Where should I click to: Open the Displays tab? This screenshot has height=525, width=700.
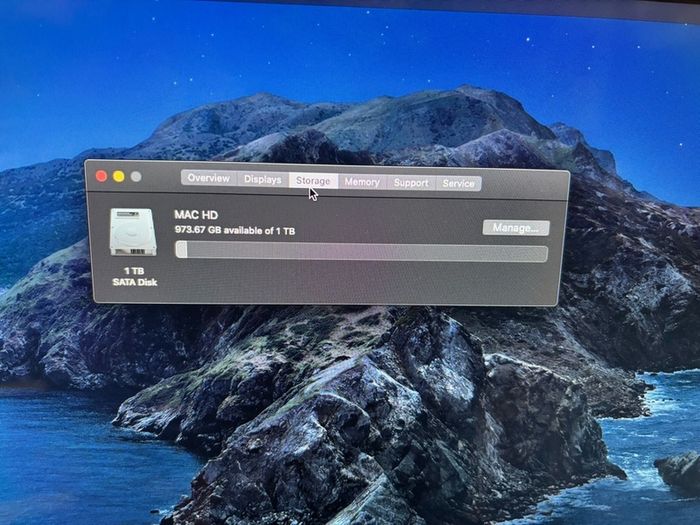[x=263, y=179]
